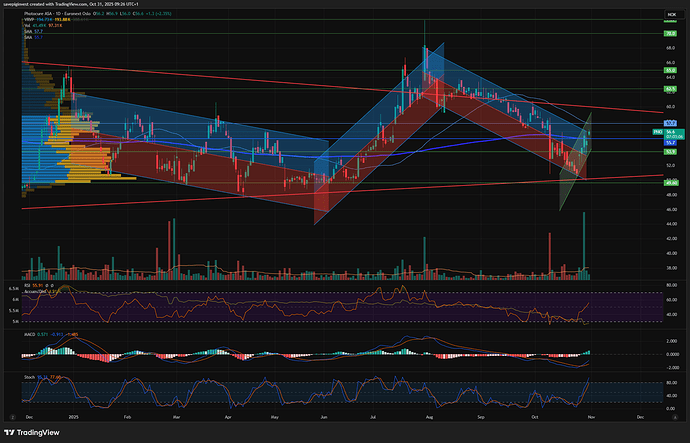The height and width of the screenshot is (443, 690).
Task: Click the PHO current price tag 56.6
Action: (x=670, y=131)
